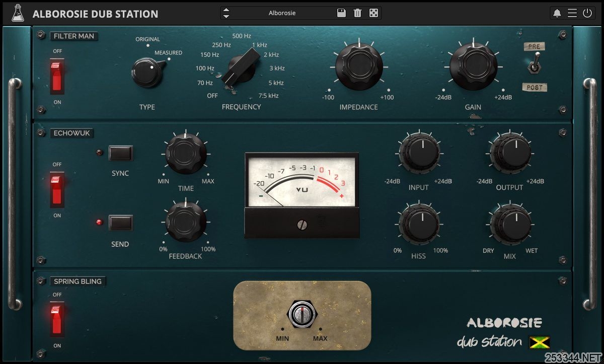This screenshot has height=364, width=604.
Task: Click the PRE label plate
Action: point(534,46)
